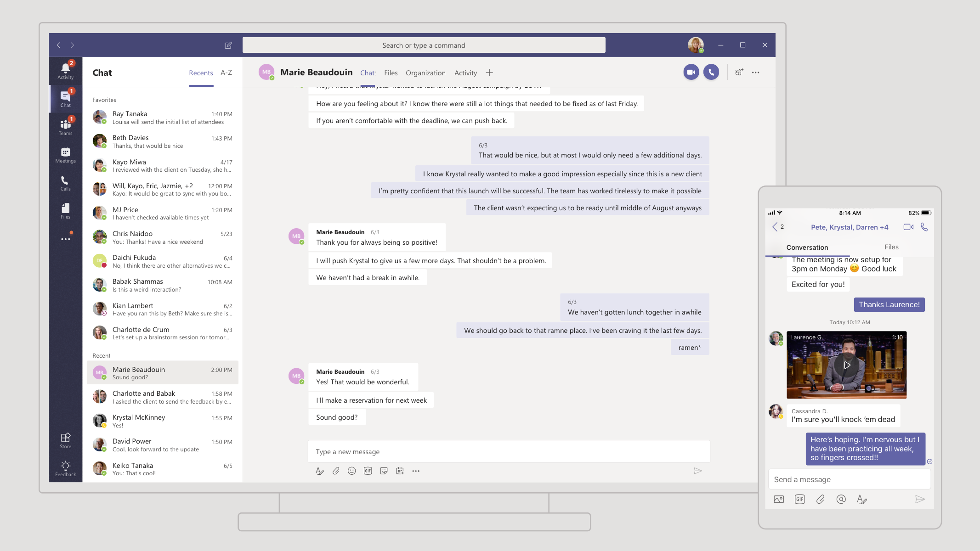Attach a file with the paperclip icon
The width and height of the screenshot is (980, 551).
click(336, 471)
